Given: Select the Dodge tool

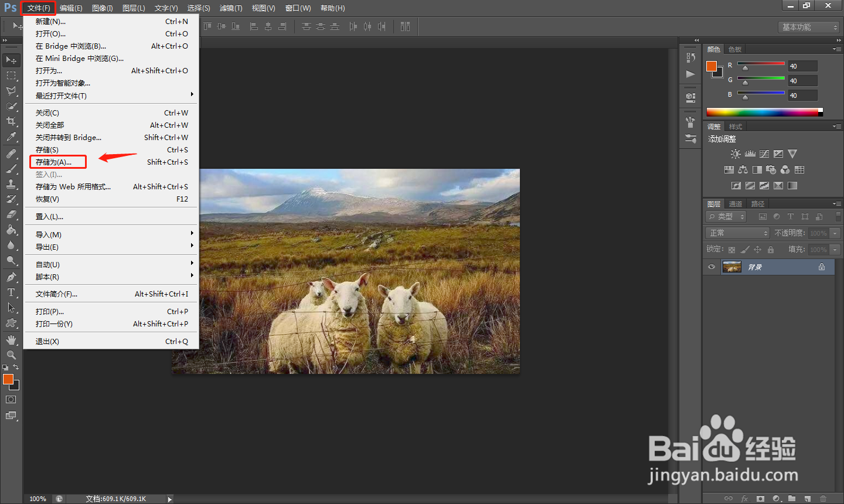Looking at the screenshot, I should 11,260.
